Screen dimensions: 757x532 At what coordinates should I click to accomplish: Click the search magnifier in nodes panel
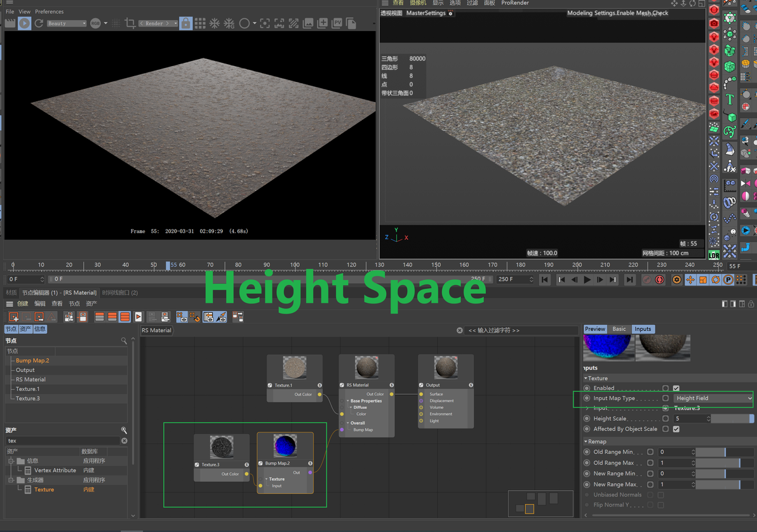(124, 341)
